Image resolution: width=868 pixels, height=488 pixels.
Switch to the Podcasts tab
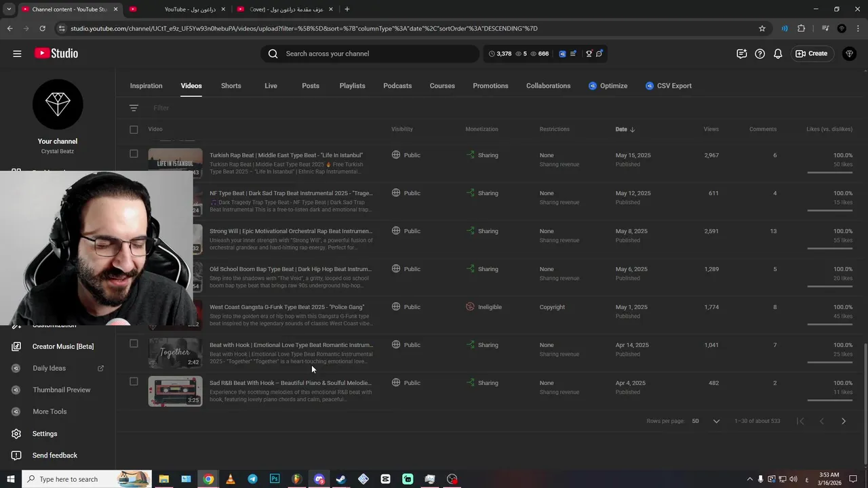coord(397,86)
